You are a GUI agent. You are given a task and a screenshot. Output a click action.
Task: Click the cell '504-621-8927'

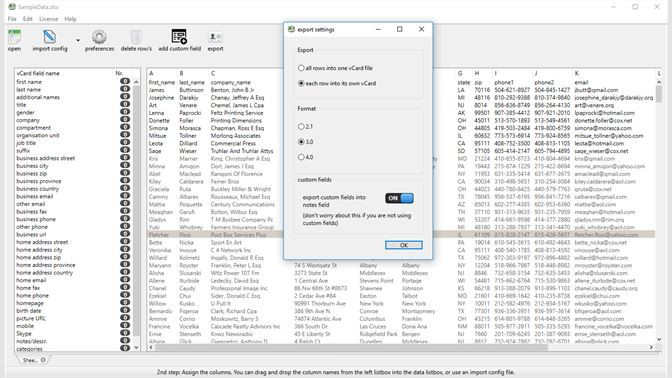pyautogui.click(x=511, y=90)
